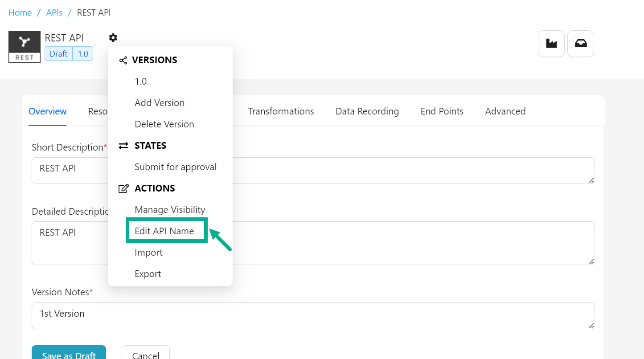644x359 pixels.
Task: Navigate to APIs breadcrumb link
Action: tap(54, 12)
